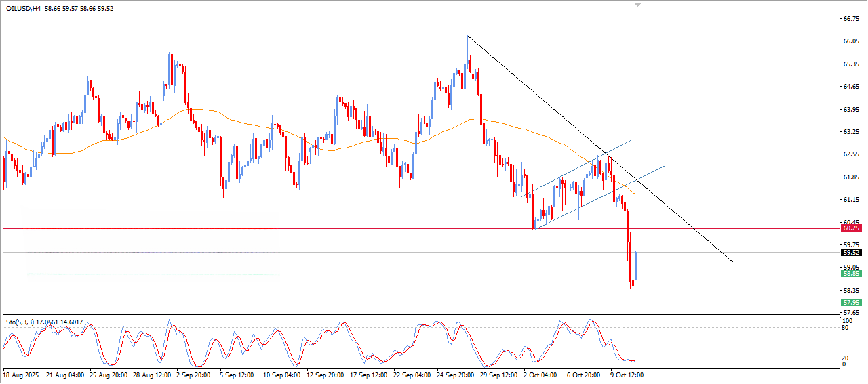Click the red 60.25 price label
The height and width of the screenshot is (384, 868).
850,229
